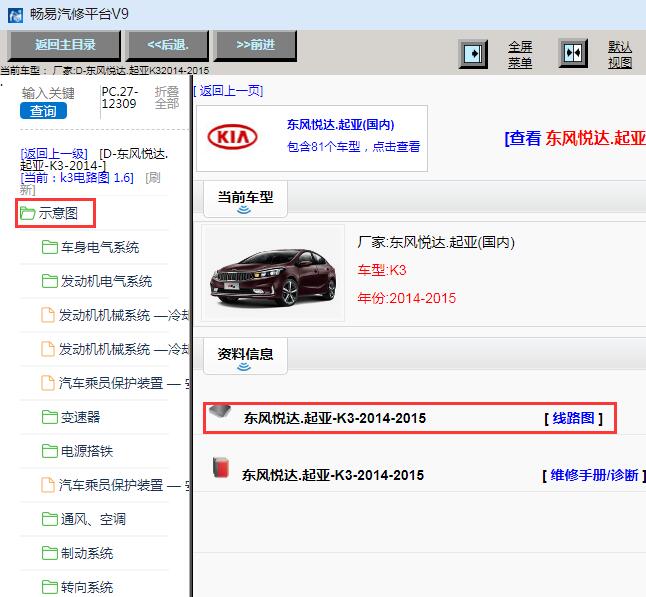Click 折叠全部 to collapse the tree
This screenshot has width=646, height=597.
pyautogui.click(x=167, y=98)
